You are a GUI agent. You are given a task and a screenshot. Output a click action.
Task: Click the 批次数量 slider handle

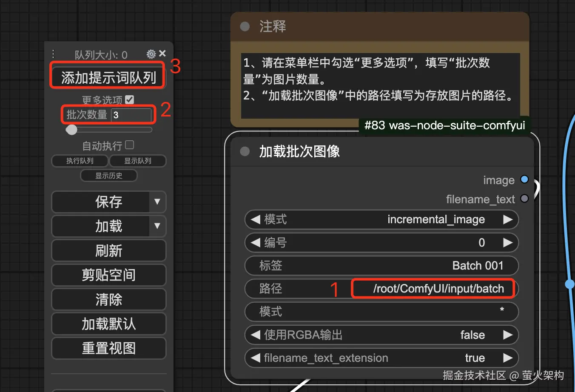[71, 130]
